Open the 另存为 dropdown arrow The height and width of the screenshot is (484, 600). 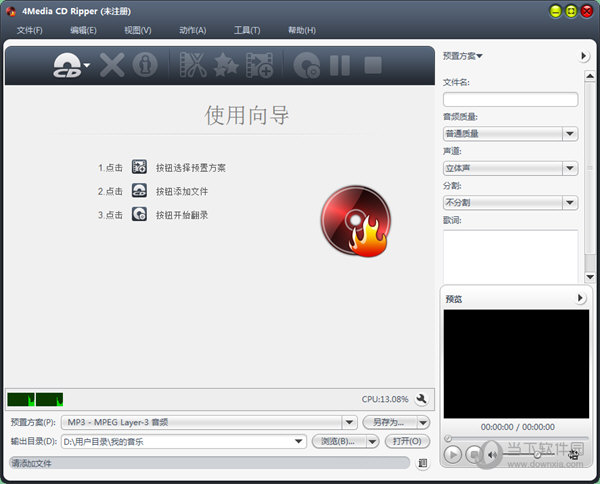click(x=423, y=423)
